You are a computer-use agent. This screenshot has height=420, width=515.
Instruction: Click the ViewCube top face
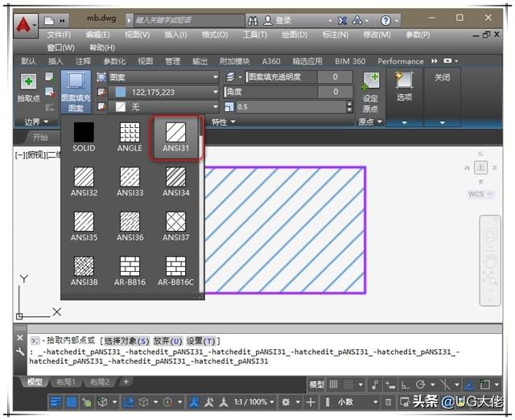[x=481, y=168]
